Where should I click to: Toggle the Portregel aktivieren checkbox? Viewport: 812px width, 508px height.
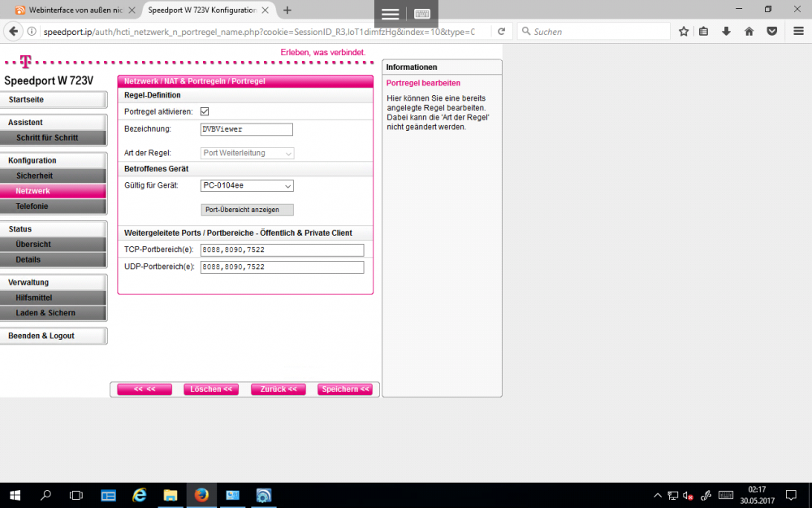pyautogui.click(x=205, y=111)
